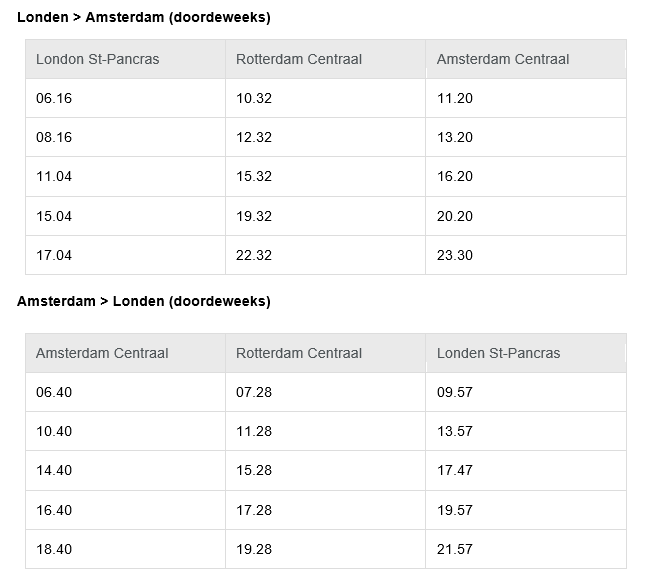This screenshot has width=649, height=584.
Task: Click the Amsterdam Centraal header in first table
Action: [x=526, y=59]
